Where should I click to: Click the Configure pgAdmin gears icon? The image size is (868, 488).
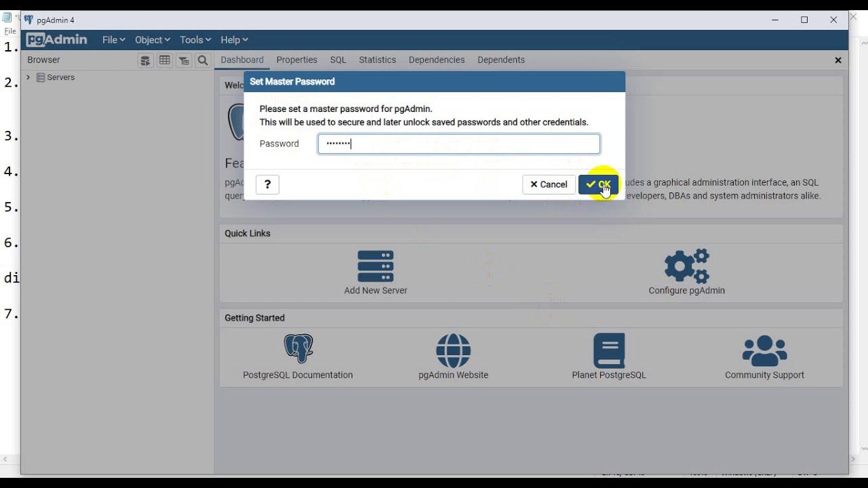click(x=687, y=266)
